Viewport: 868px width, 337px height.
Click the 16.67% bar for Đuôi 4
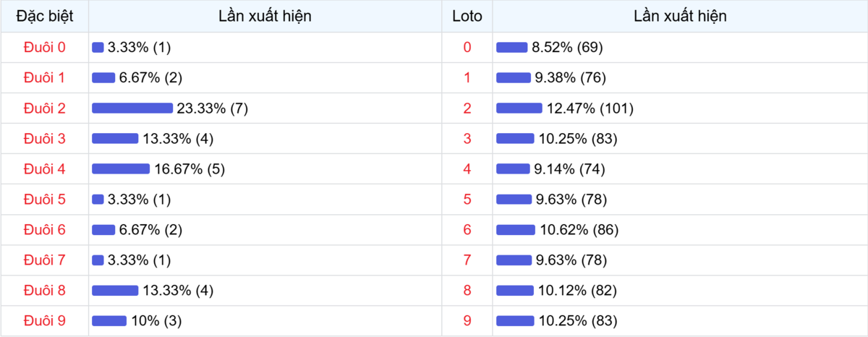click(121, 169)
